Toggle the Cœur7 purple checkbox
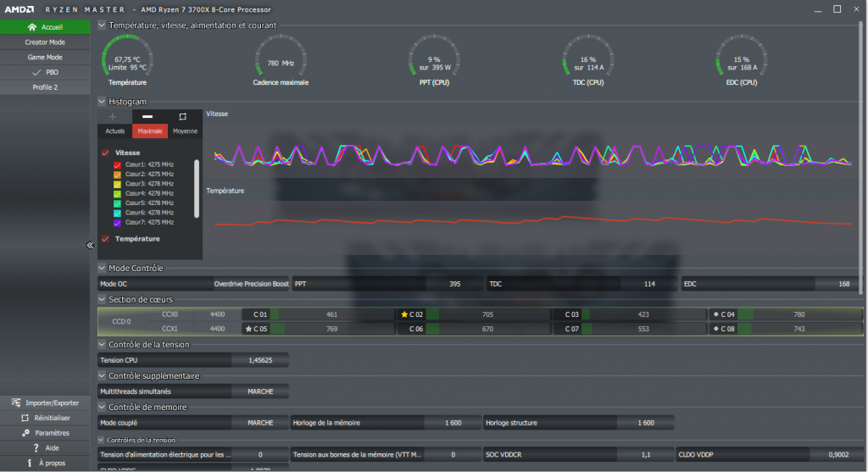The image size is (868, 472). pos(117,223)
